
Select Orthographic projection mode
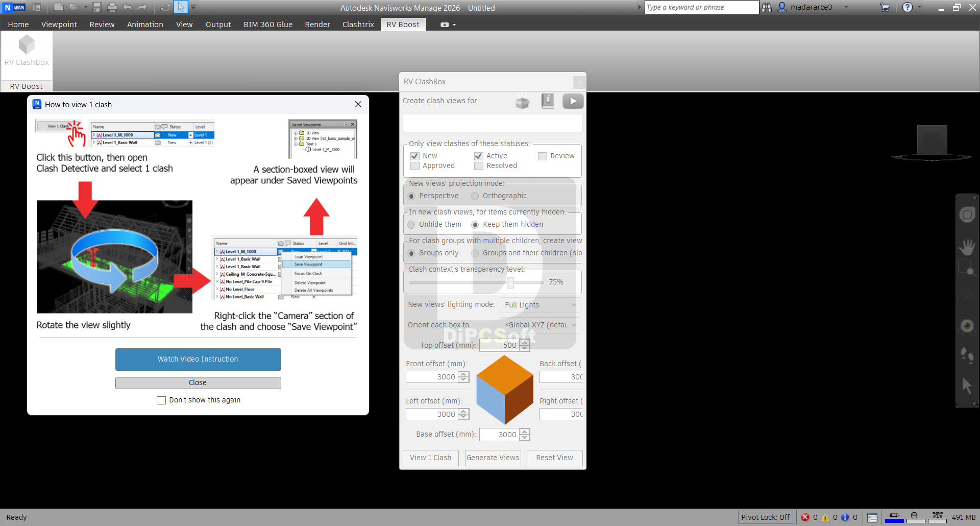[x=475, y=196]
